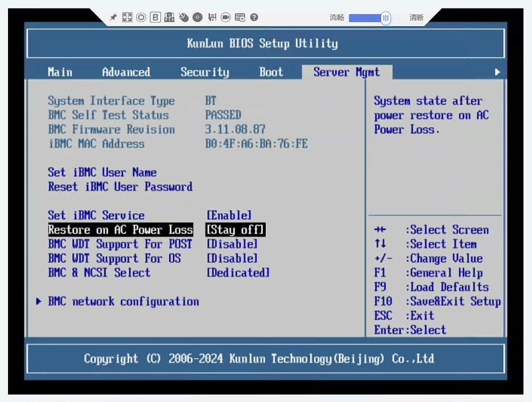Image resolution: width=532 pixels, height=402 pixels.
Task: Open the keyboard combination keys icon
Action: 169,18
